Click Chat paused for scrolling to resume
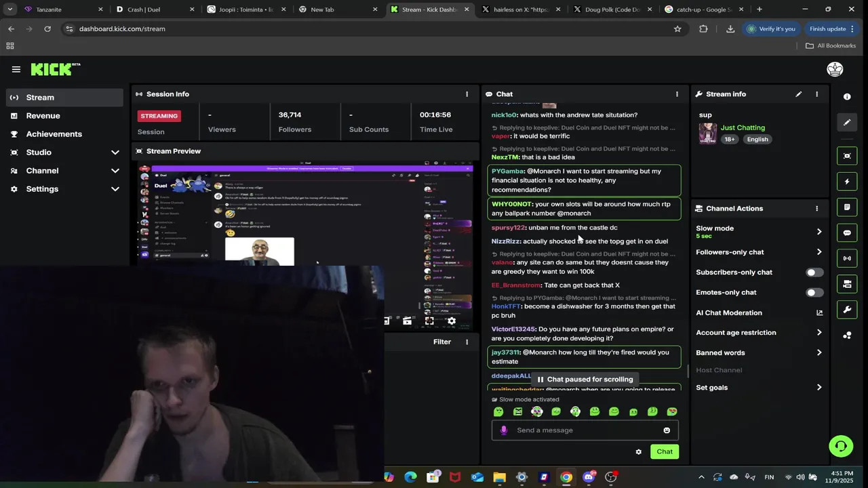 tap(584, 380)
